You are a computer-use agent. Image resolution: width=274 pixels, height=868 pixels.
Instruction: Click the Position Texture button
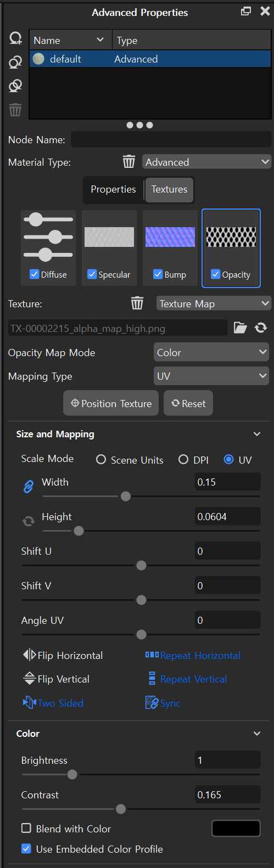111,403
